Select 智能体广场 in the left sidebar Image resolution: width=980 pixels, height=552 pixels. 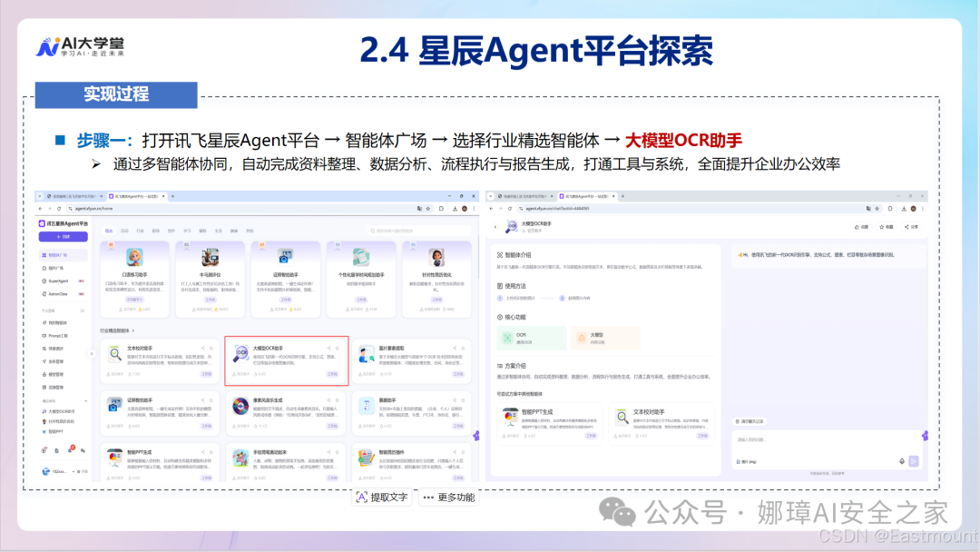[x=64, y=255]
